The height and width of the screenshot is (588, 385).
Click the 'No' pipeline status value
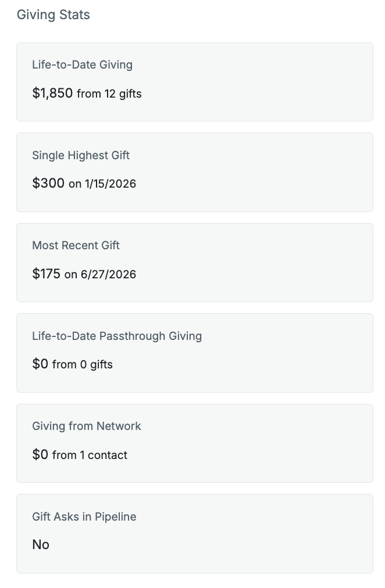(x=41, y=544)
